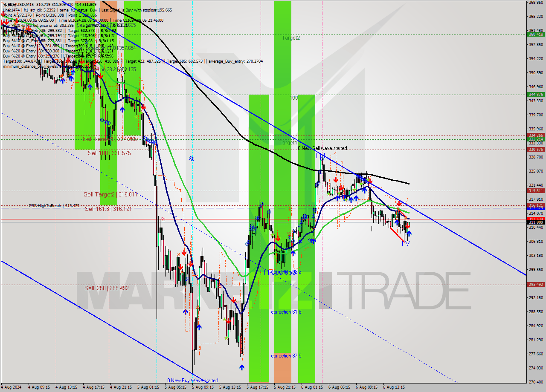Click the '4 Aug 13:15' time axis label

pyautogui.click(x=66, y=387)
